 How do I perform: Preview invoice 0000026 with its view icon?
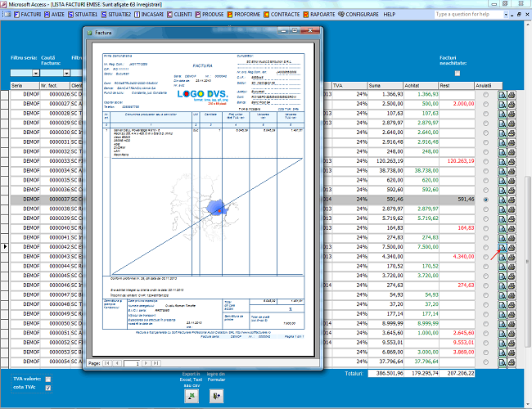click(503, 95)
